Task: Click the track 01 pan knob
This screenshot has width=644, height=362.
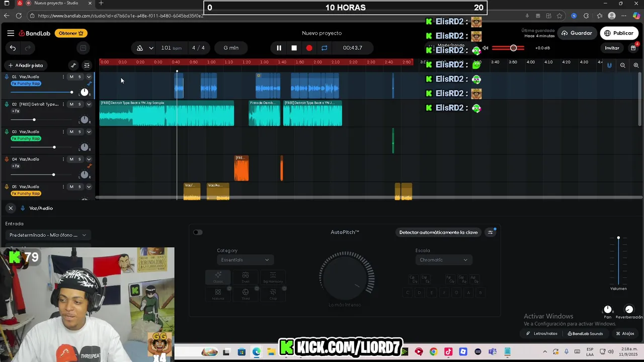Action: [85, 93]
